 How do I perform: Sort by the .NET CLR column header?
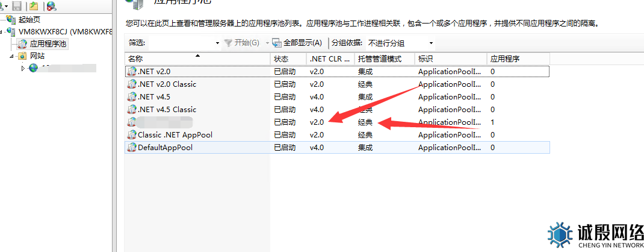click(330, 59)
